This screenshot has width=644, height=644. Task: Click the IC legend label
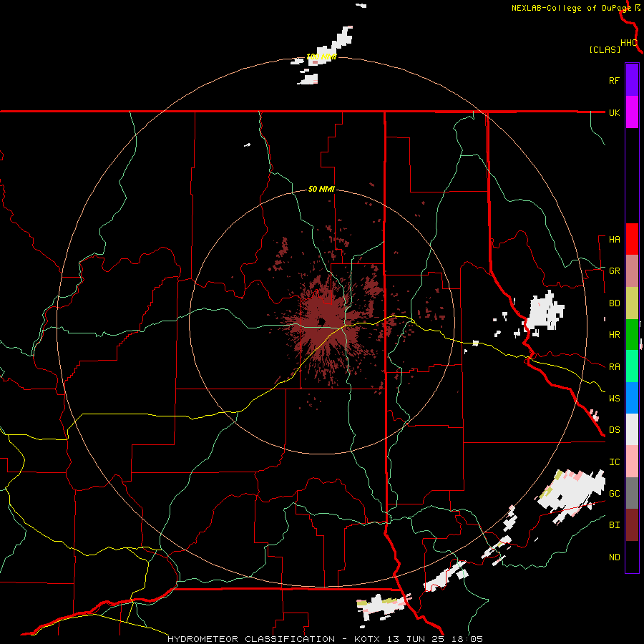pyautogui.click(x=614, y=462)
